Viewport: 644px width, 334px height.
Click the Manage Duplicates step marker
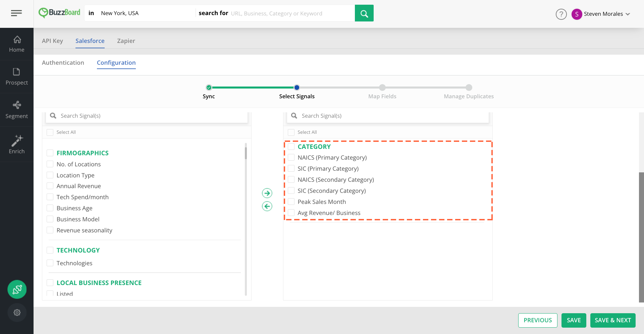pos(469,88)
